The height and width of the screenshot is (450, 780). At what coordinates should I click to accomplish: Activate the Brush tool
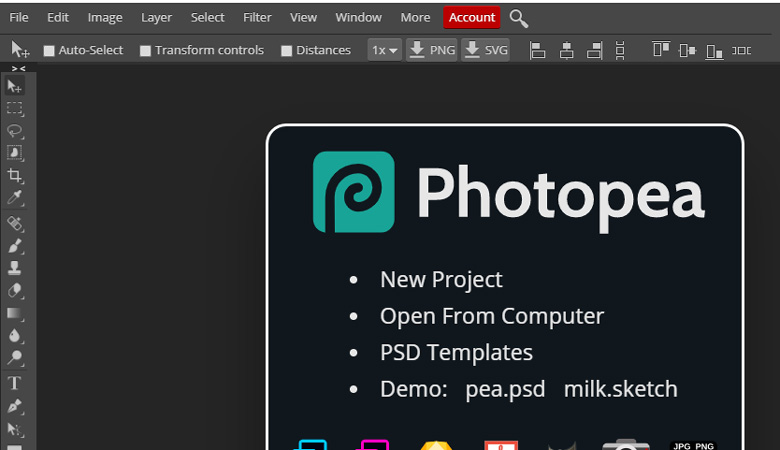pos(15,245)
